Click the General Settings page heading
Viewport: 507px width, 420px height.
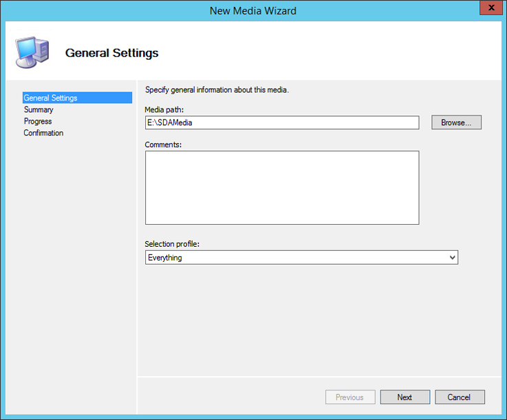[111, 53]
